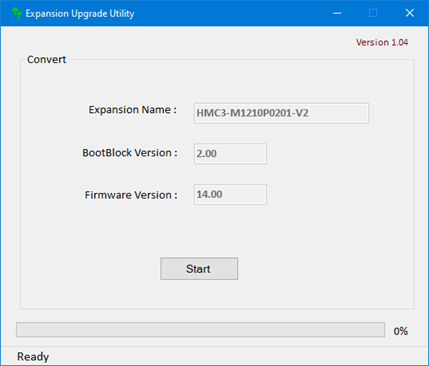This screenshot has width=429, height=366.
Task: Click the Firmware Version field showing 14.00
Action: click(x=230, y=194)
